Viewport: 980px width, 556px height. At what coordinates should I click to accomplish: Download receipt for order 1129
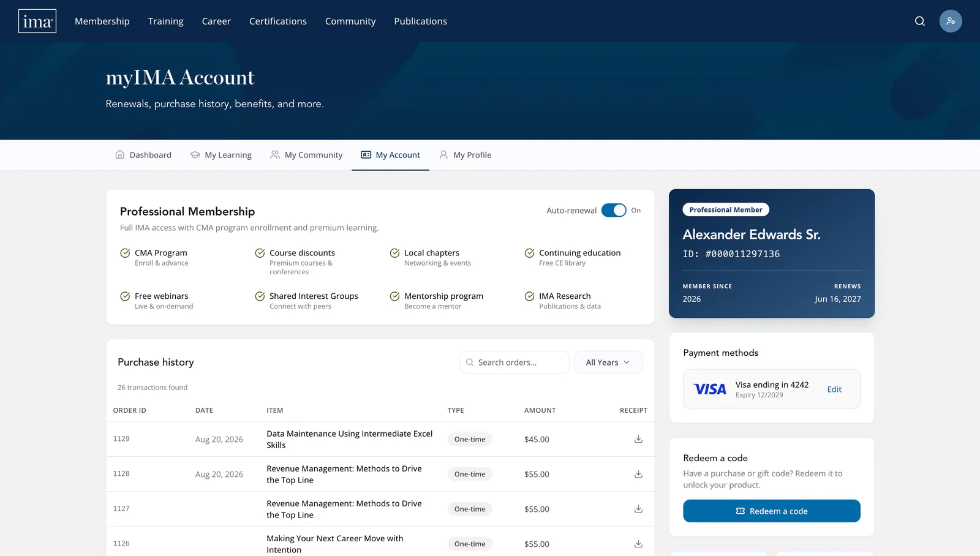[x=638, y=439]
